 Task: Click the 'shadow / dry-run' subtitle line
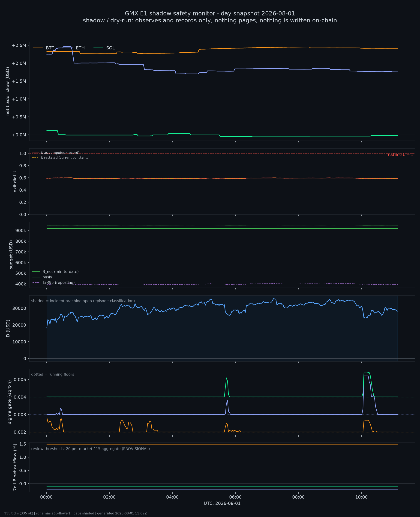coord(210,21)
